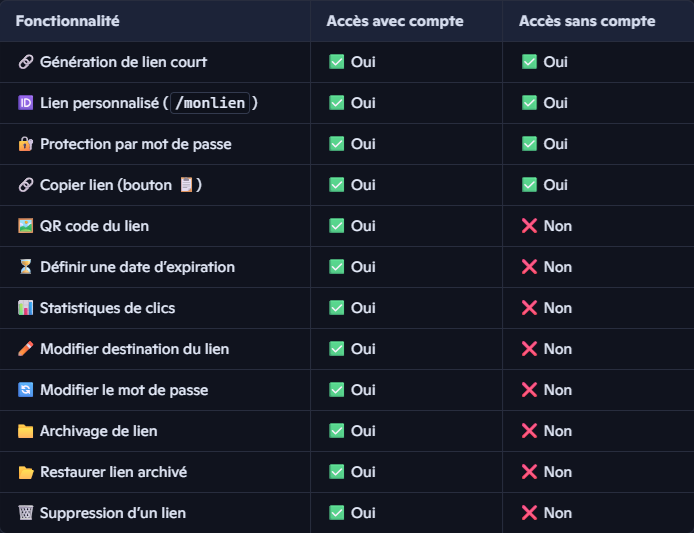Click green checkmark for Lien personnalisé without account

point(530,103)
